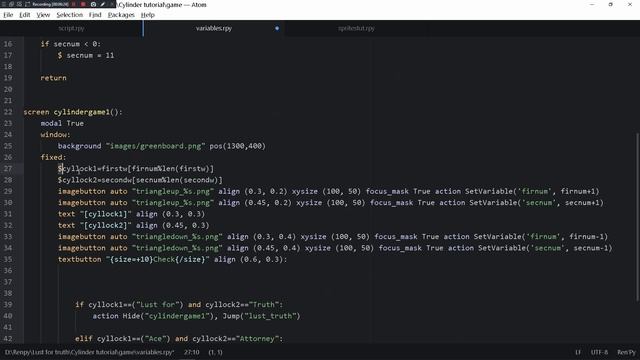
Task: Click the 'return' keyword on line 19
Action: (x=53, y=78)
